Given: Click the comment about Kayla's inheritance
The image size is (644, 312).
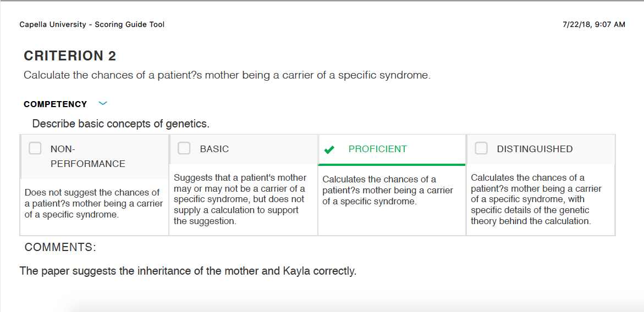Looking at the screenshot, I should pyautogui.click(x=188, y=271).
